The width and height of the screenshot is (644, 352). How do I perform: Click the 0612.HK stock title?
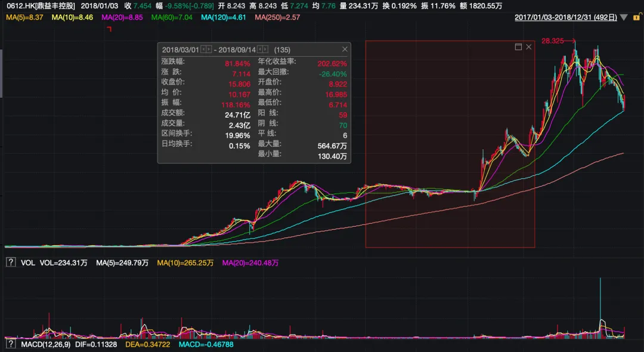click(x=41, y=6)
